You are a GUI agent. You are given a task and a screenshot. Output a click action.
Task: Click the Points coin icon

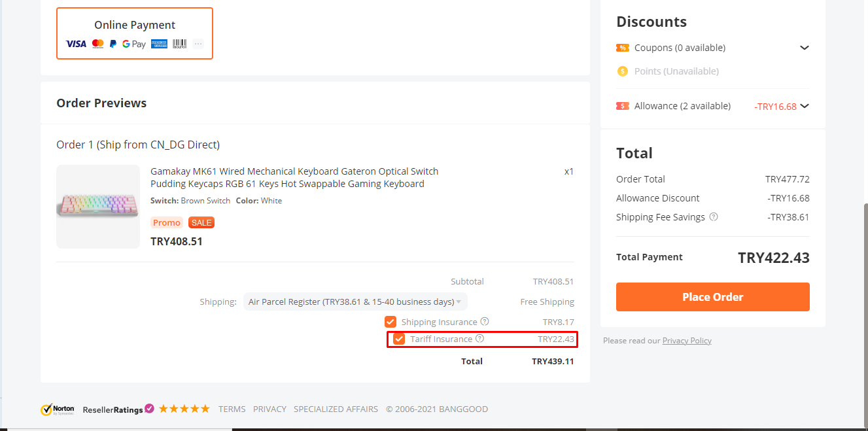pyautogui.click(x=623, y=71)
